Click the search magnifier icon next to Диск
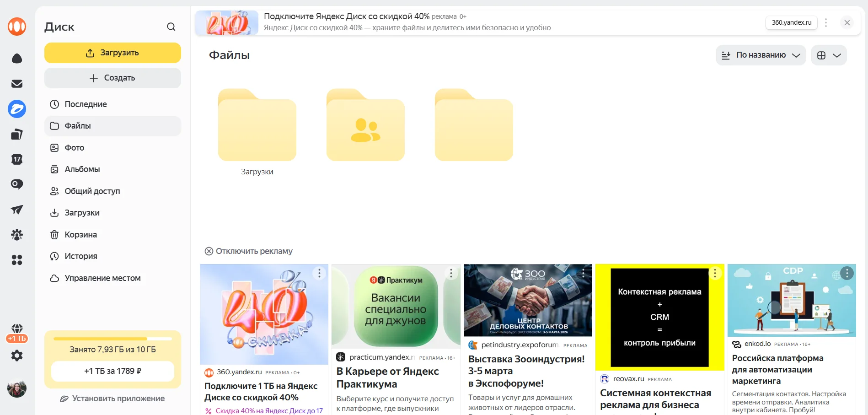This screenshot has width=868, height=415. coord(171,27)
